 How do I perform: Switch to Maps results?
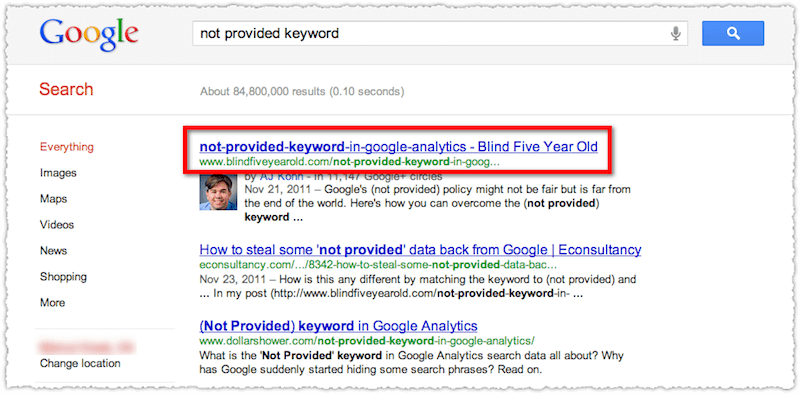click(x=54, y=199)
